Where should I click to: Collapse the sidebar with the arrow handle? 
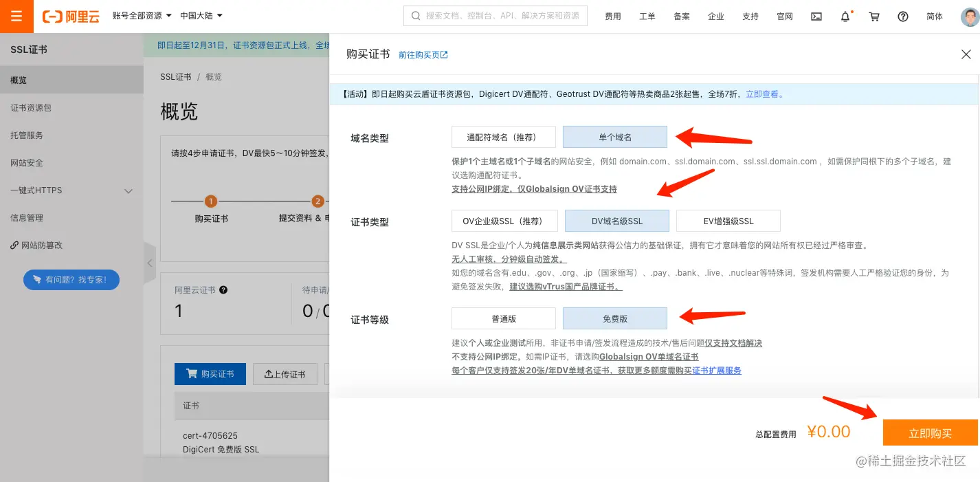tap(150, 263)
